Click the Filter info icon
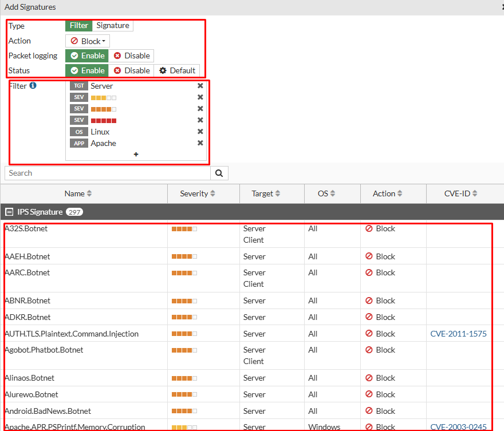Image resolution: width=504 pixels, height=431 pixels. (x=33, y=85)
